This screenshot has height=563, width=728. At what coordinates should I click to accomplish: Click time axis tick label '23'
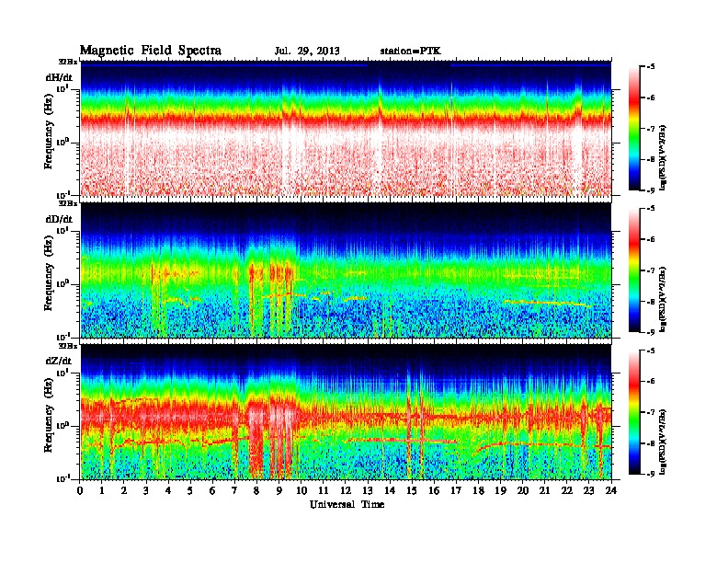(x=589, y=490)
